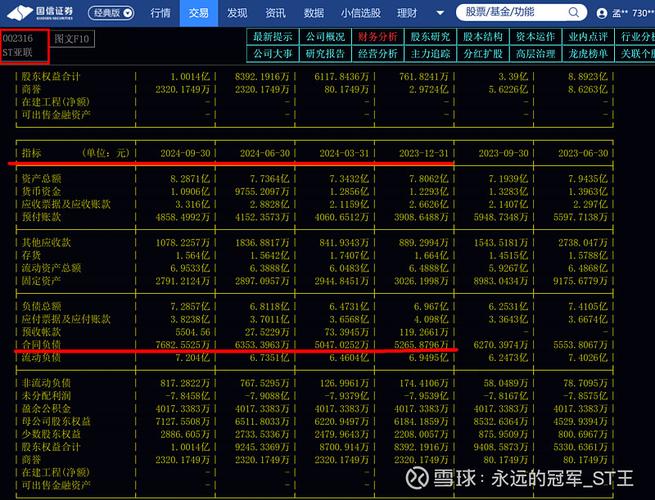
Task: Click the 7127.5508万 parent equity value
Action: pos(183,421)
